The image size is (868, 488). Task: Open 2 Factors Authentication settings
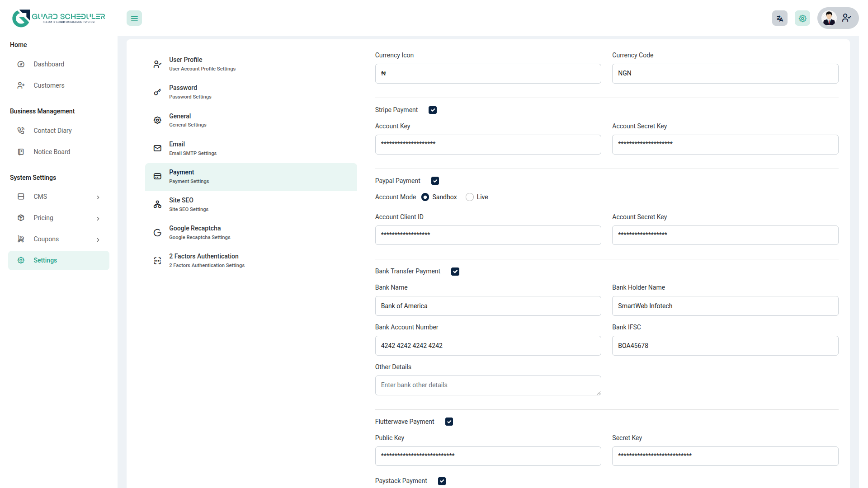(x=206, y=260)
